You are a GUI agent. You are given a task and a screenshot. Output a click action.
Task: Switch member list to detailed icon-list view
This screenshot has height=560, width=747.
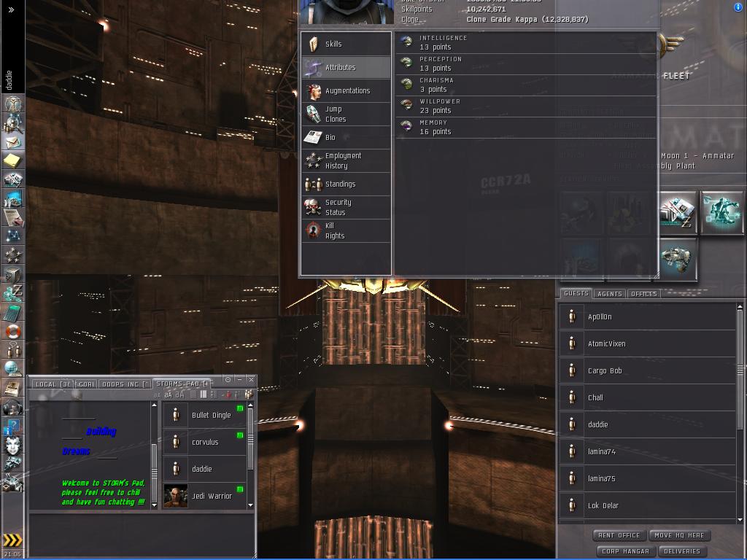point(214,394)
